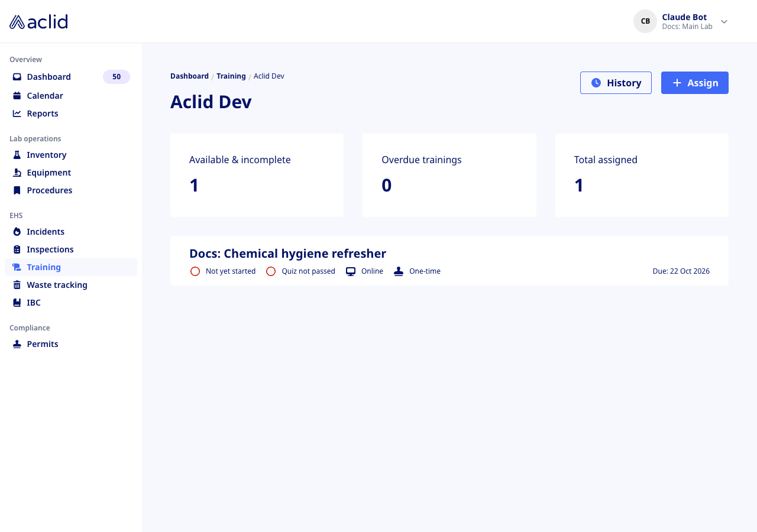
Task: Click the Total assigned card
Action: tap(642, 175)
